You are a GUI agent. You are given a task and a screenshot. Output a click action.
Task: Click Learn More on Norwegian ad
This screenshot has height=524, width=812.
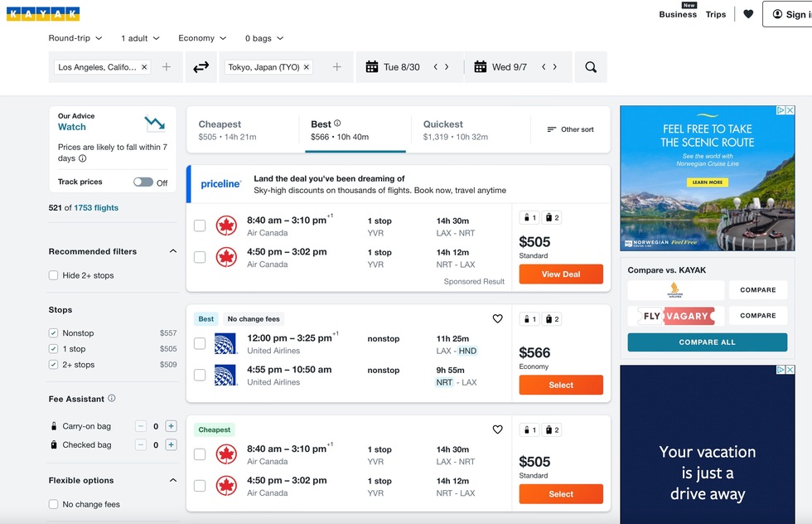pos(708,182)
